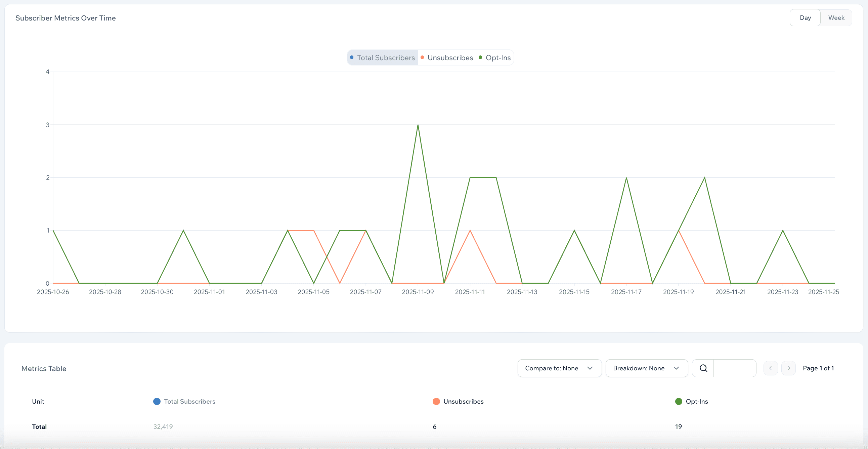Click the previous page chevron arrow
Screen dimensions: 868x449
coord(771,368)
